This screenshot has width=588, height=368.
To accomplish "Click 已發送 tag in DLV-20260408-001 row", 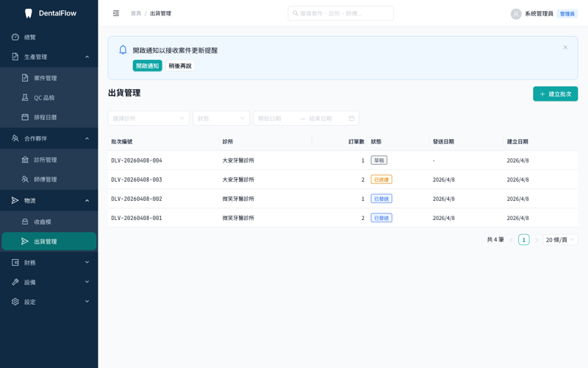I will click(381, 218).
